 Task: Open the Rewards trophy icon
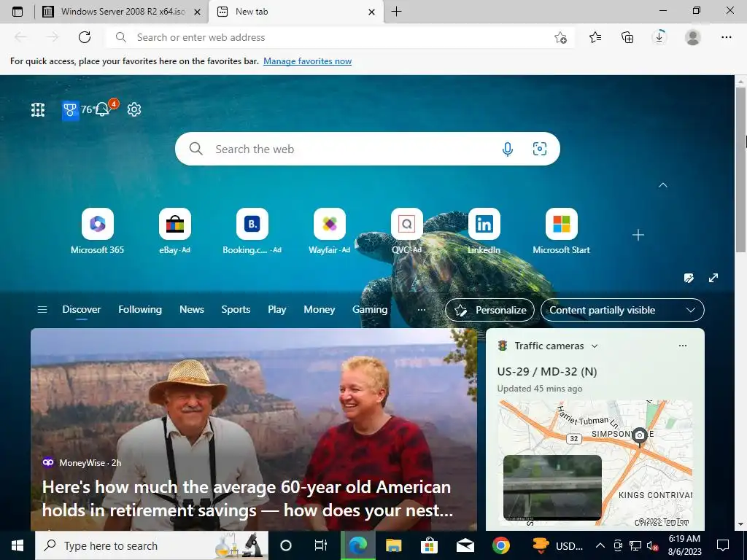coord(70,111)
